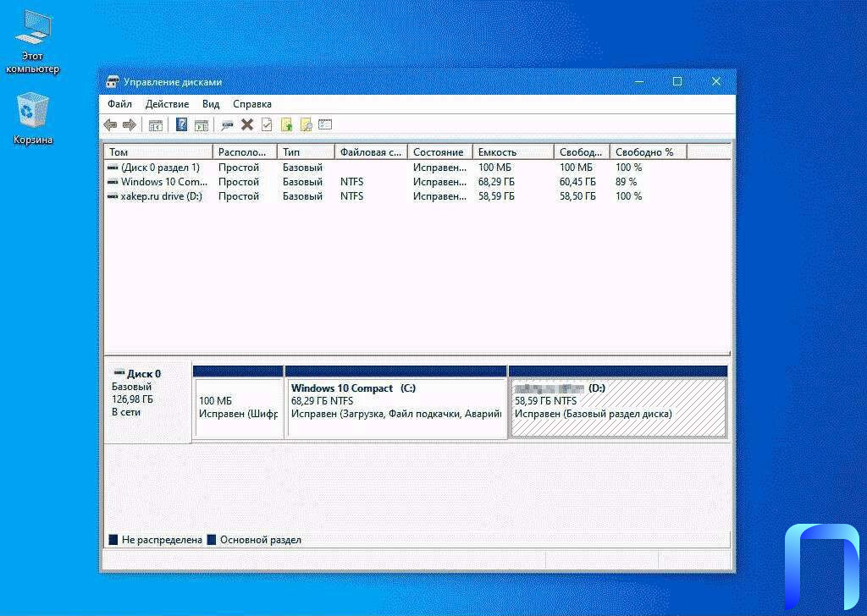Click the yellow folder with magnifier icon
The image size is (867, 616).
pyautogui.click(x=306, y=125)
